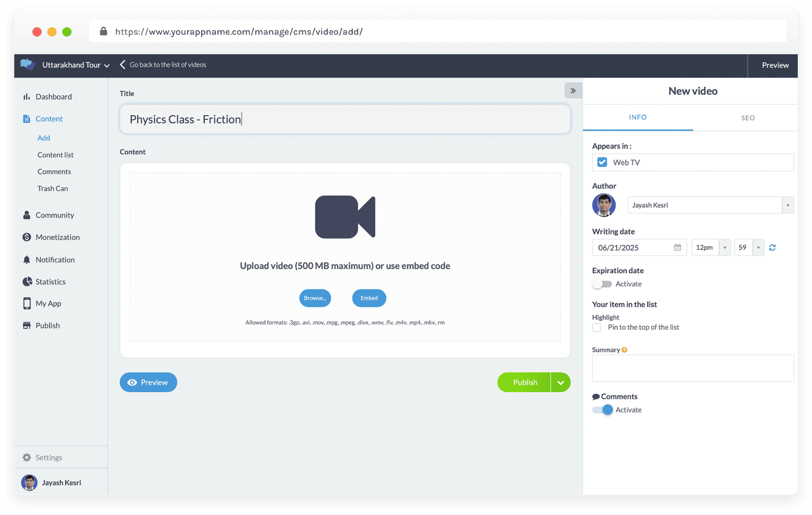
Task: Open Monetization via its dollar icon
Action: pos(27,237)
